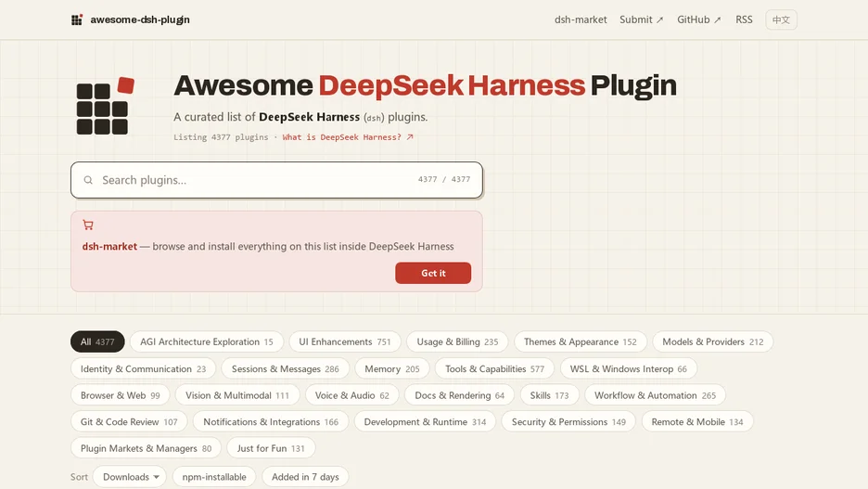Filter by Security & Permissions category
Screen dimensions: 868x489
coord(568,422)
